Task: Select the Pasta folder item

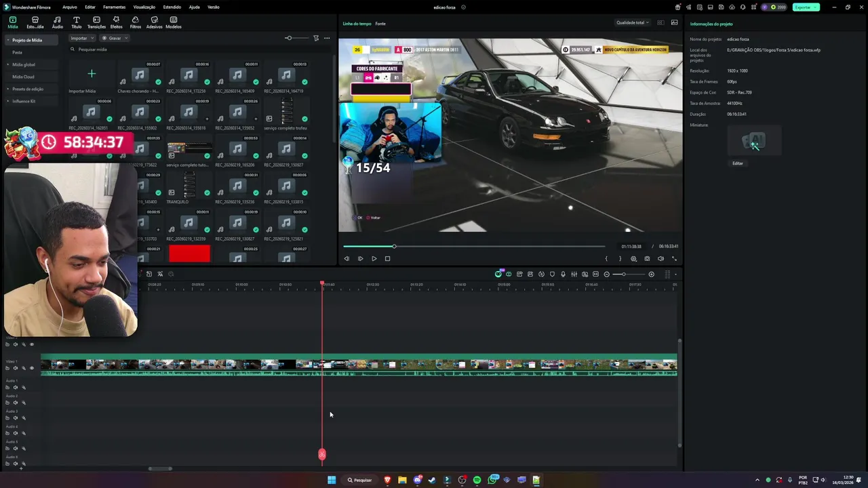Action: coord(17,52)
